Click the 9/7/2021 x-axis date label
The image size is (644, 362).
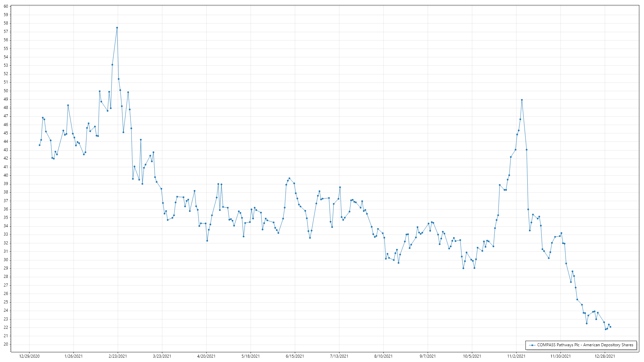point(428,356)
